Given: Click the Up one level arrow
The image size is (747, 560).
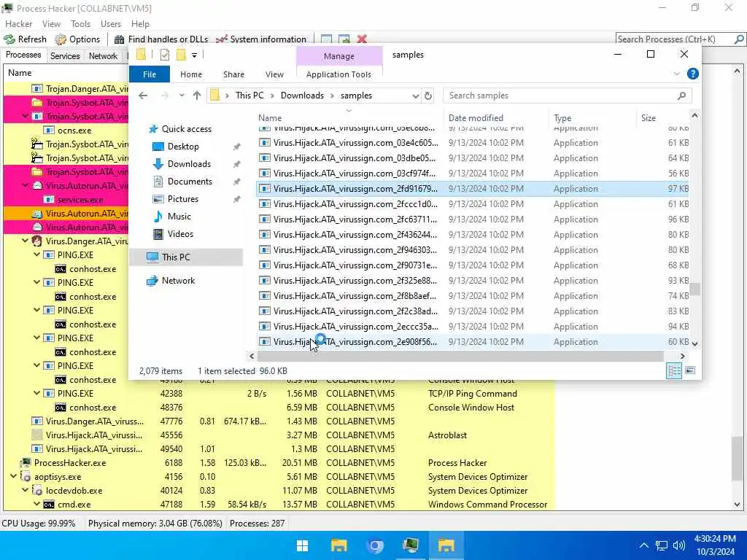Looking at the screenshot, I should [x=197, y=96].
